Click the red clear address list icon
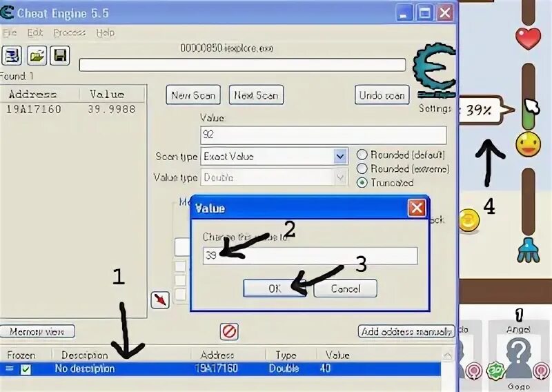This screenshot has width=552, height=392. coord(229,332)
